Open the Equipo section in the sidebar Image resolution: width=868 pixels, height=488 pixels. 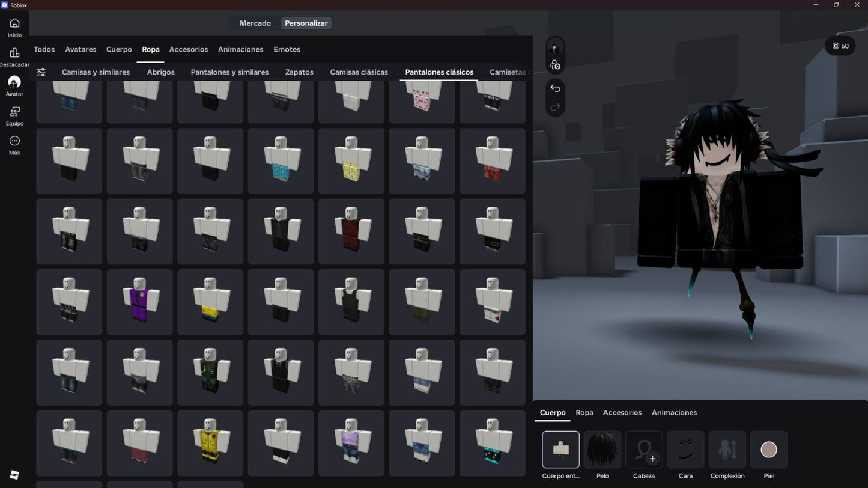pos(14,116)
